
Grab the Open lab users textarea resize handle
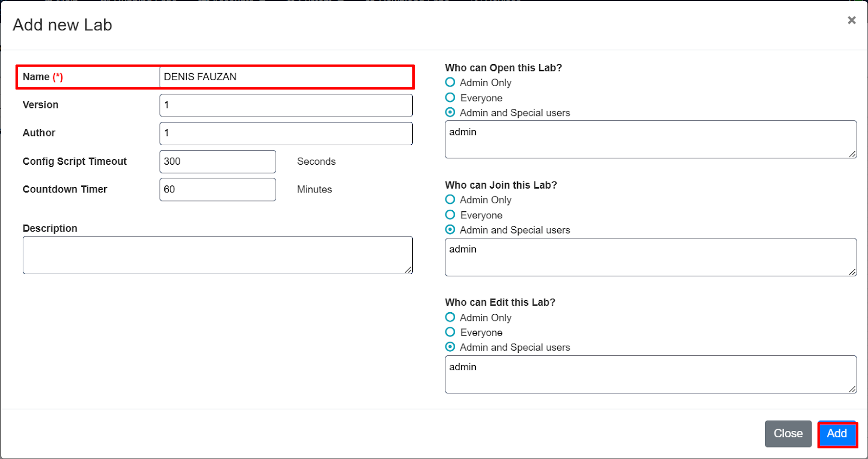(x=853, y=154)
